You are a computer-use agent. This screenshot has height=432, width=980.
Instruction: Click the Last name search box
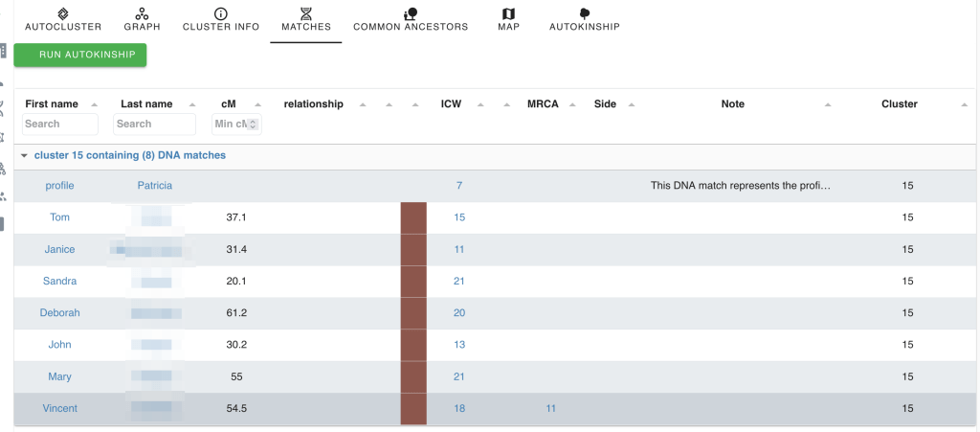click(154, 124)
